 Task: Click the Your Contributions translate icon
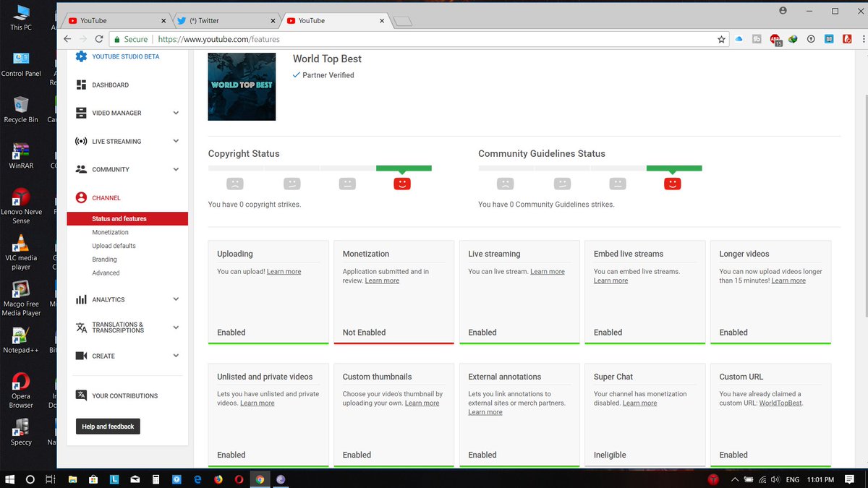click(81, 395)
